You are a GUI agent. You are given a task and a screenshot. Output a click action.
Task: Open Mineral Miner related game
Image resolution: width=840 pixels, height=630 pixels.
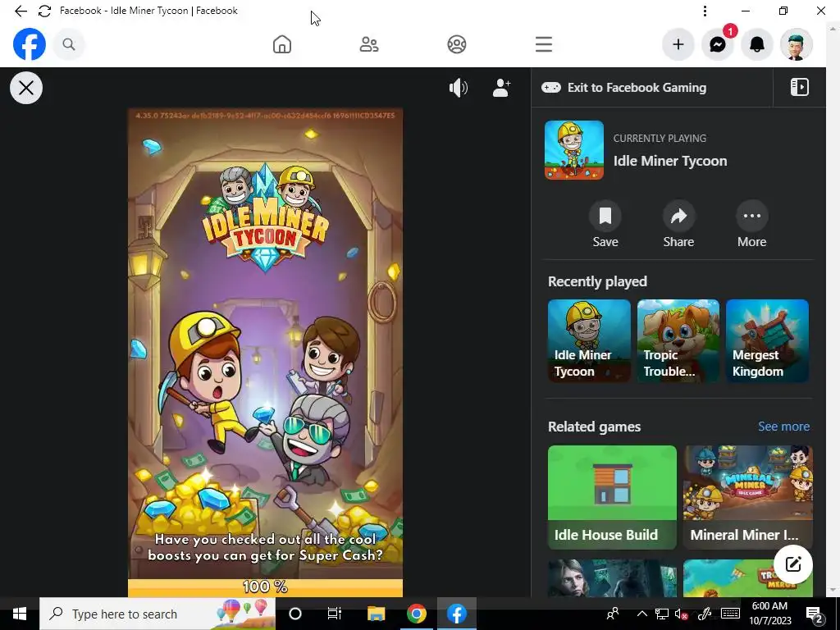748,497
